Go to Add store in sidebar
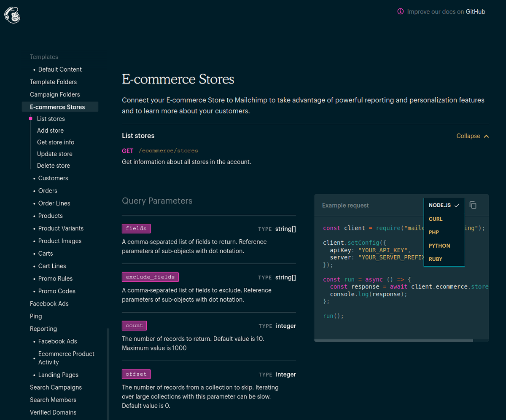This screenshot has height=420, width=506. (50, 131)
